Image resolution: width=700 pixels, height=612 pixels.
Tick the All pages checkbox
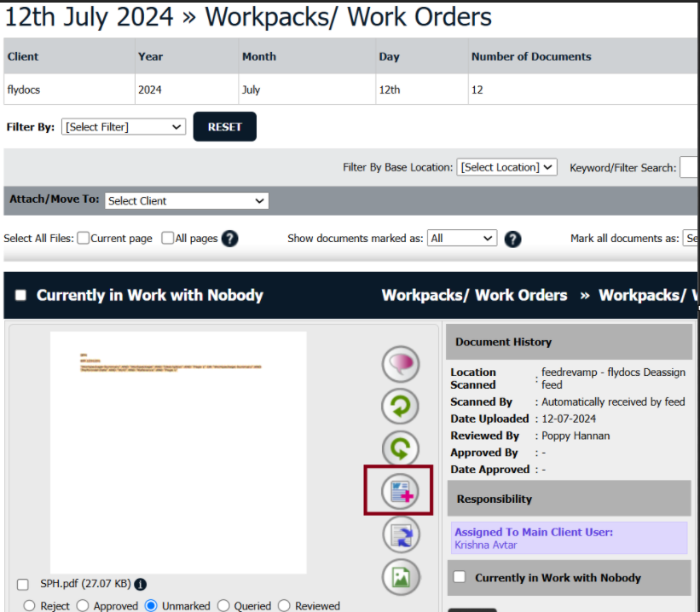pos(167,238)
